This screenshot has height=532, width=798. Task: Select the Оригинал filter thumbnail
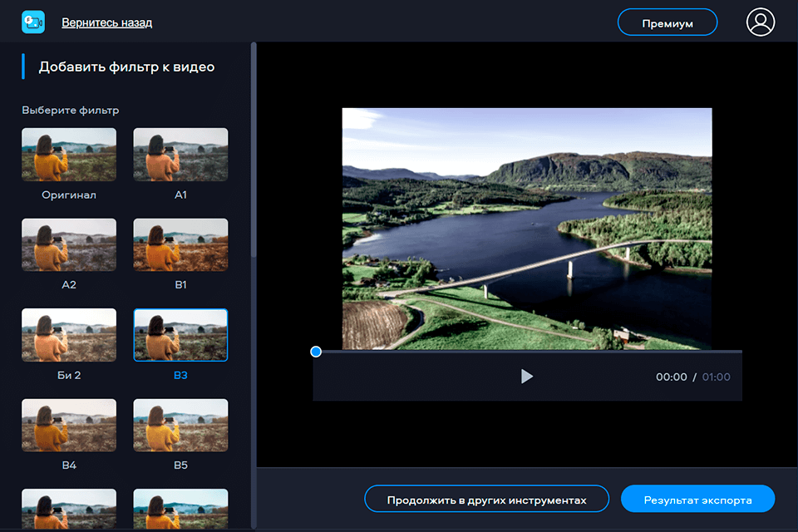point(69,155)
